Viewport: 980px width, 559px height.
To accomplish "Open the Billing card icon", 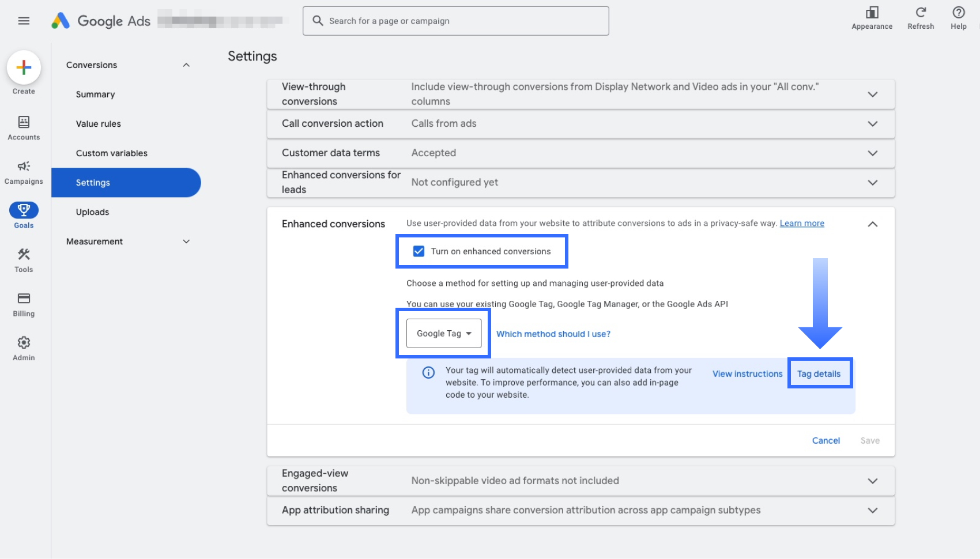I will click(24, 299).
